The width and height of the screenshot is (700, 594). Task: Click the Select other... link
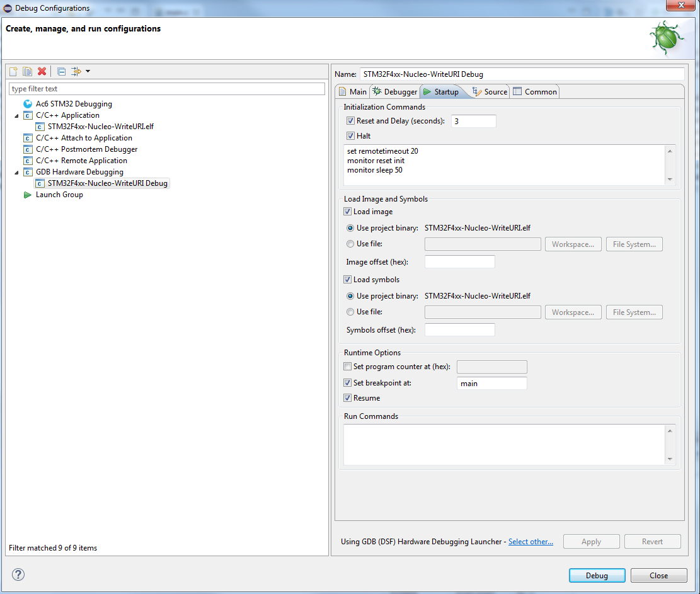531,542
